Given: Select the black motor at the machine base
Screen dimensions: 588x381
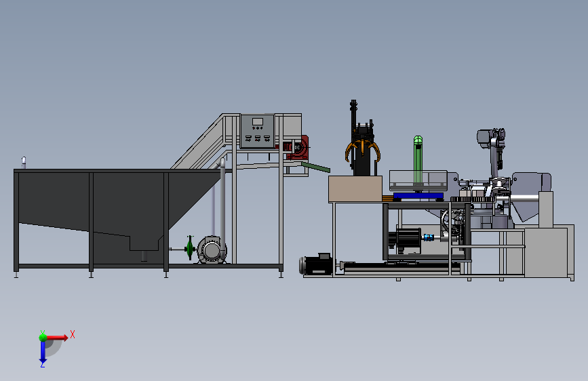Looking at the screenshot, I should coord(316,264).
